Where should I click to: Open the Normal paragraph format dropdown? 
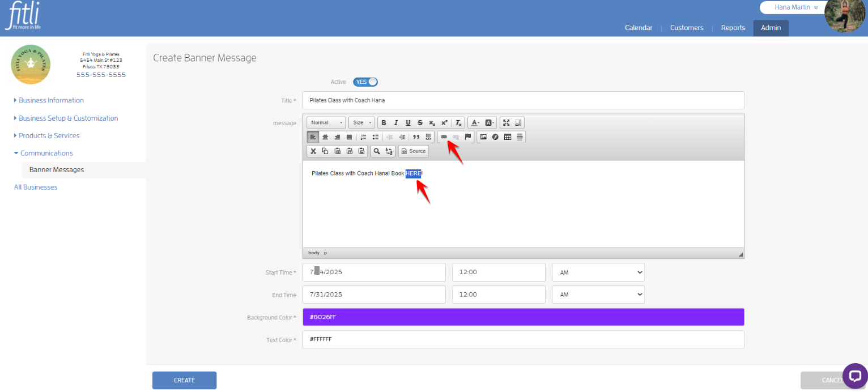[x=326, y=122]
